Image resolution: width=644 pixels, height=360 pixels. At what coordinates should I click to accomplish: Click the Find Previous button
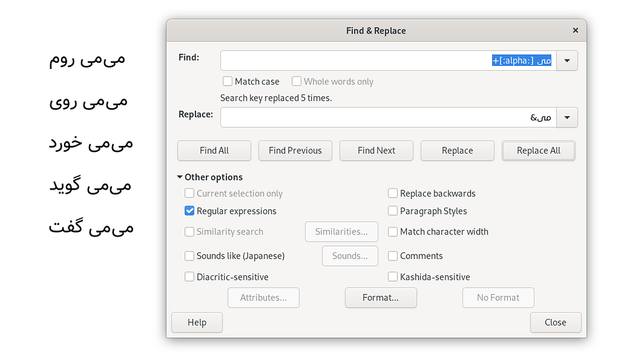point(295,150)
